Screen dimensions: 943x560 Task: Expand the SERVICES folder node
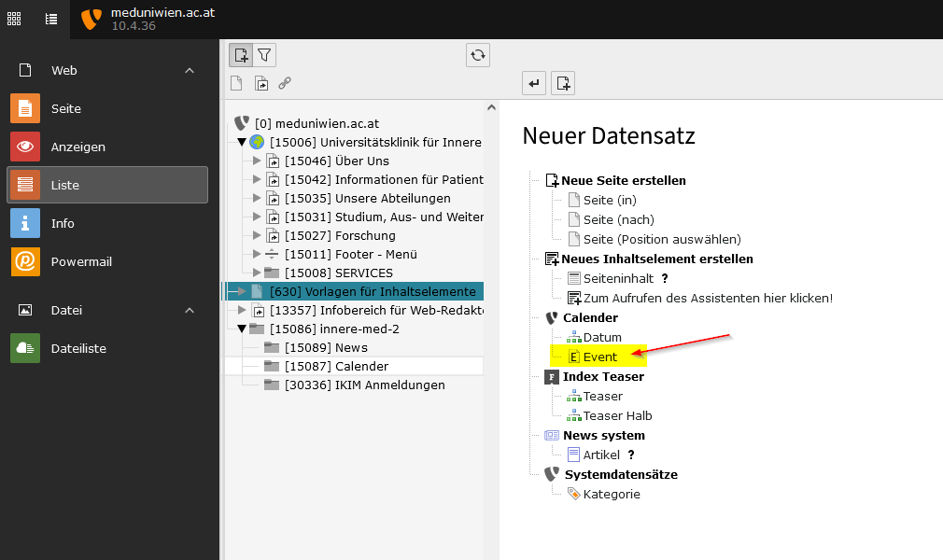pos(257,273)
